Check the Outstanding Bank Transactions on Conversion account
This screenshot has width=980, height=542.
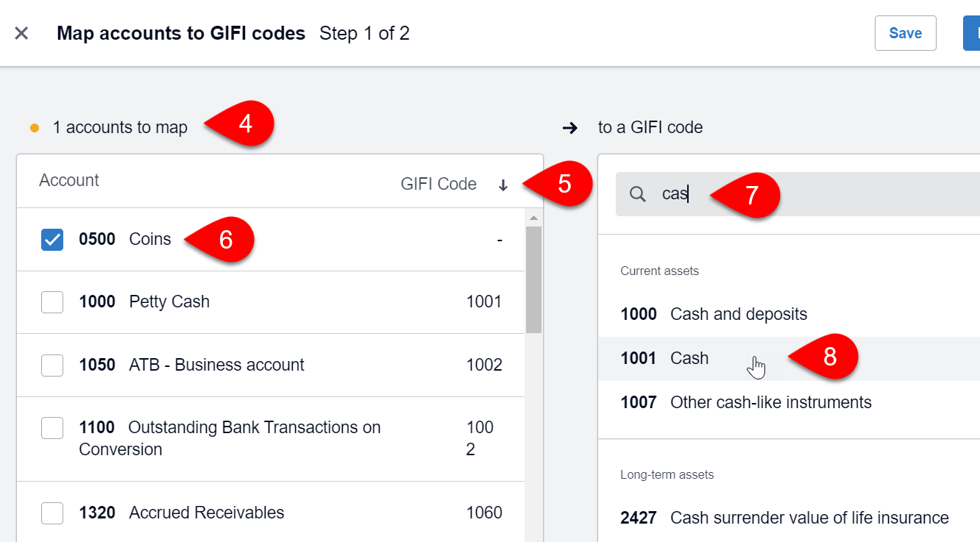(52, 427)
